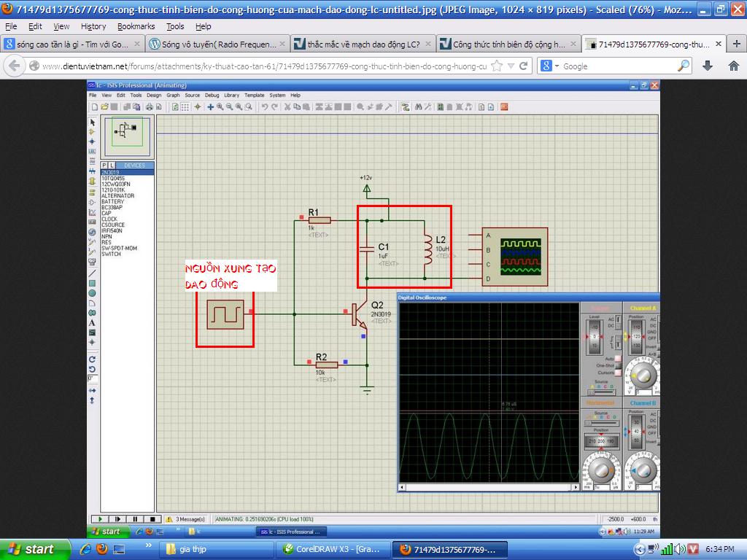This screenshot has width=747, height=560.
Task: Toggle the oscilloscope Cursors button
Action: pos(619,373)
